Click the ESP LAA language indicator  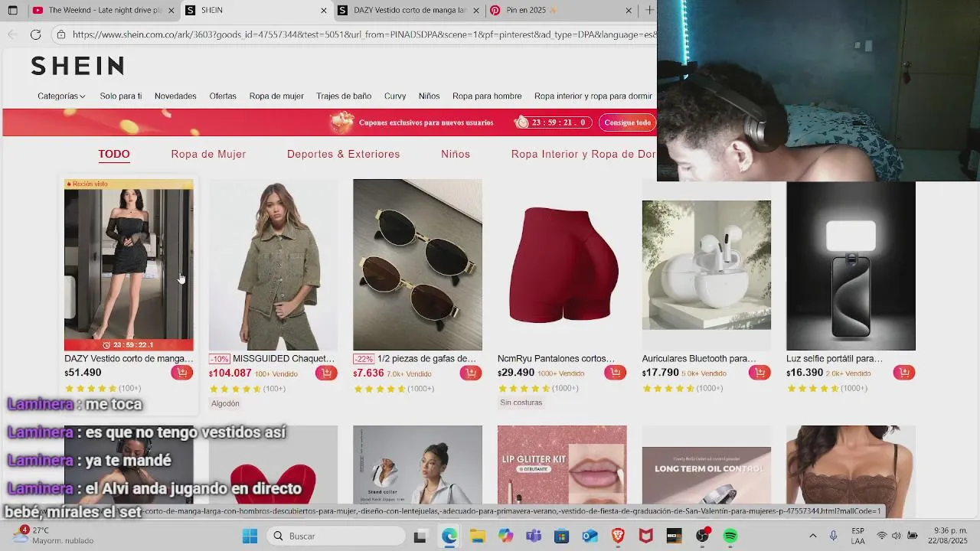[x=858, y=536]
